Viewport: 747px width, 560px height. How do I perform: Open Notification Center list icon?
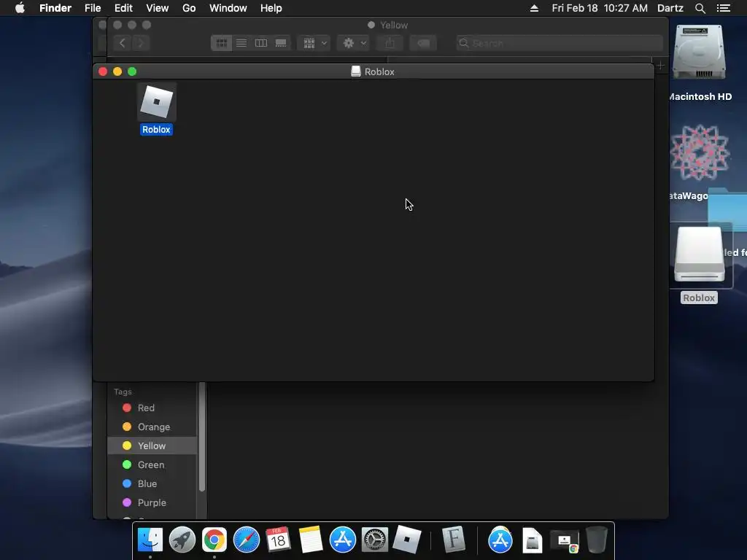724,8
